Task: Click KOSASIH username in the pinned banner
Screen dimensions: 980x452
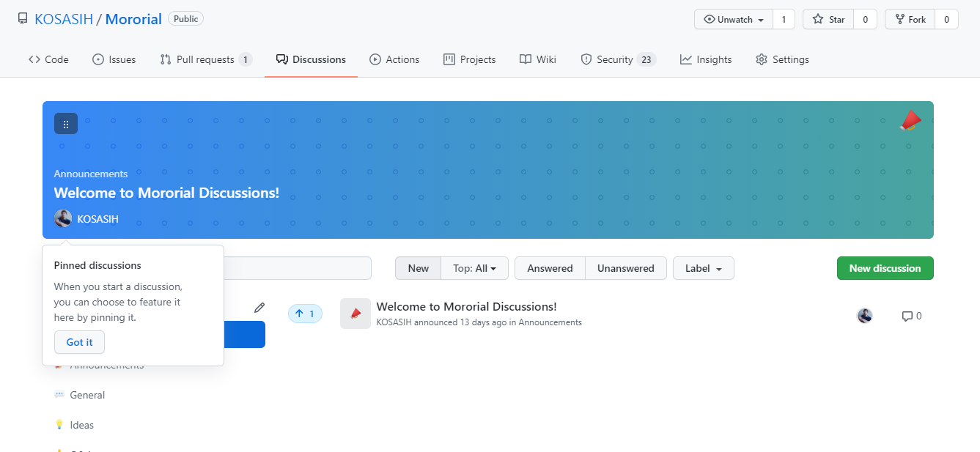Action: pos(97,219)
